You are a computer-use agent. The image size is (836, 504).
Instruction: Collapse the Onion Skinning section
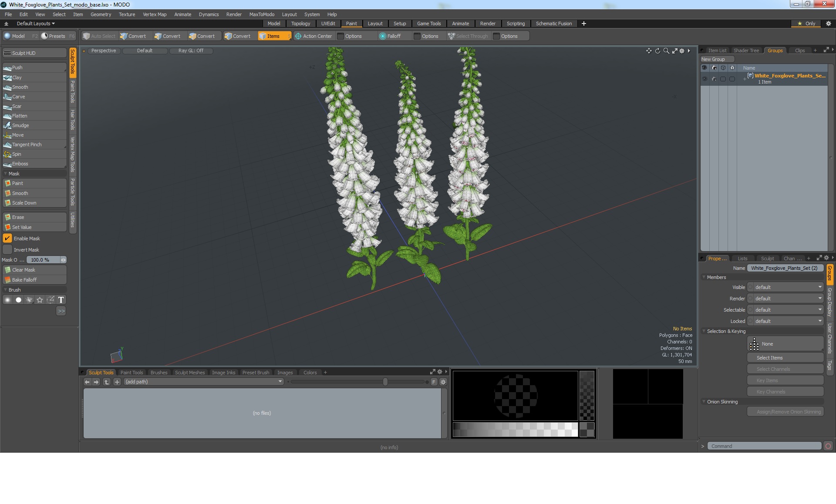704,402
